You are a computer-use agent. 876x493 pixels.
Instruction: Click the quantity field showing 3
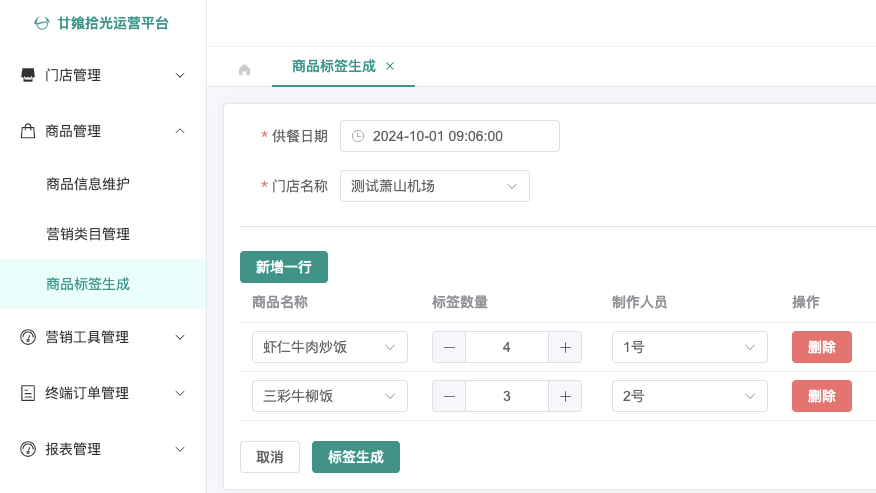click(507, 396)
